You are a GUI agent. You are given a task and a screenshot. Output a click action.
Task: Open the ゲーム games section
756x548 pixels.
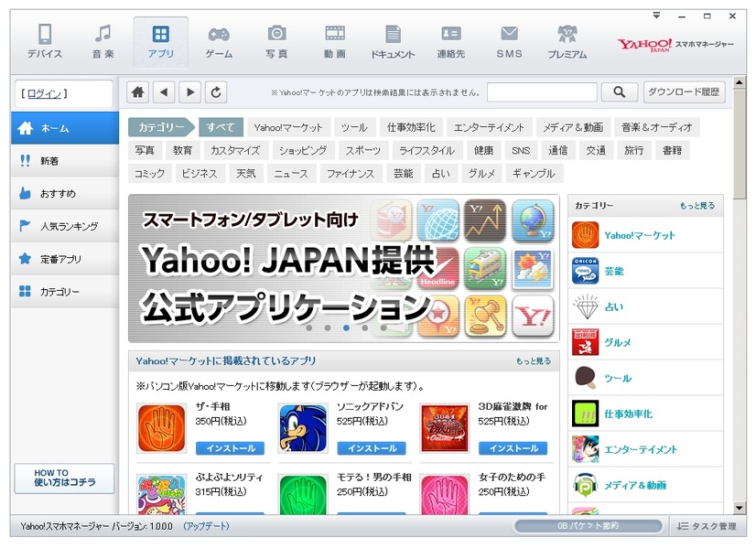(219, 42)
